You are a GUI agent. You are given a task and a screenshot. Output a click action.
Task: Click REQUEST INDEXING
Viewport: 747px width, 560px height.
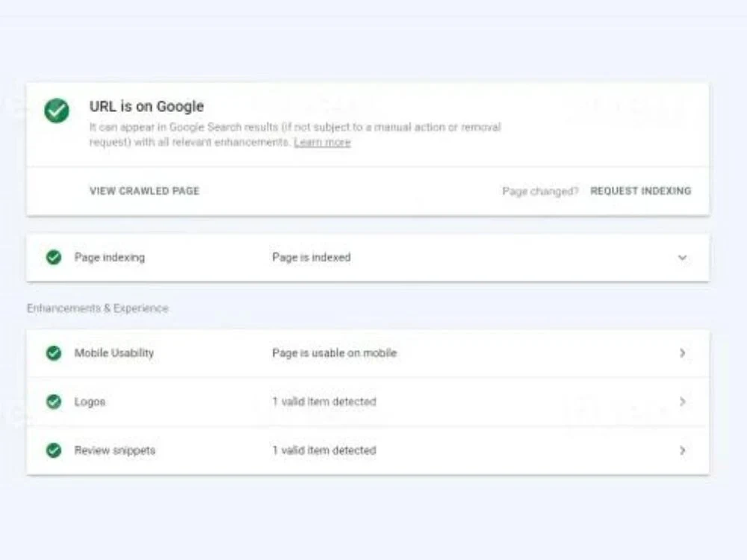point(641,190)
